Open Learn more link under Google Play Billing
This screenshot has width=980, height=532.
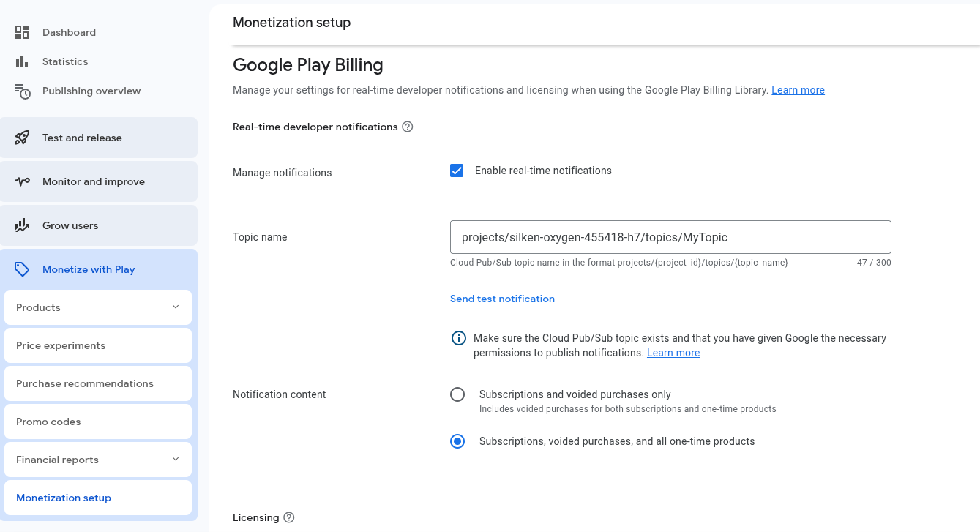(x=798, y=90)
